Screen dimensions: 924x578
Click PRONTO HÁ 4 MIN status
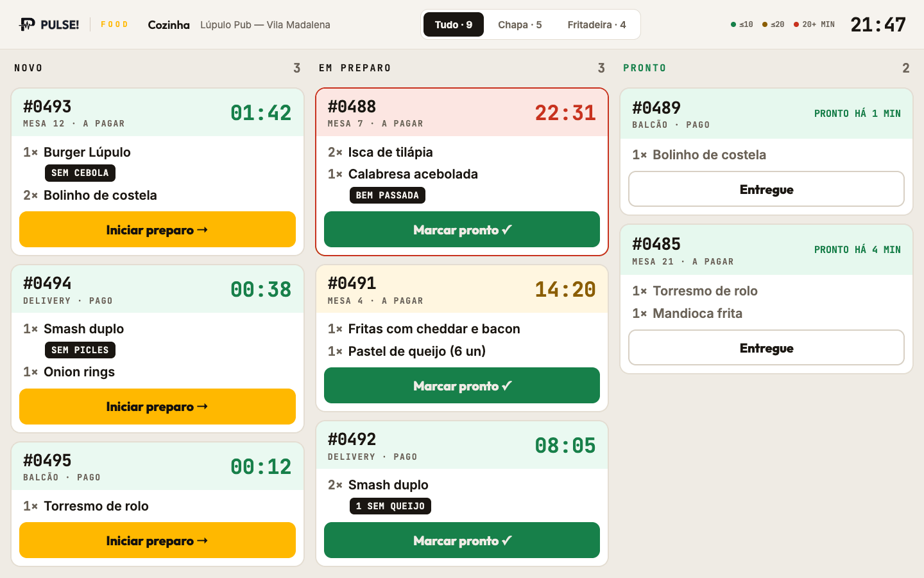[857, 250]
